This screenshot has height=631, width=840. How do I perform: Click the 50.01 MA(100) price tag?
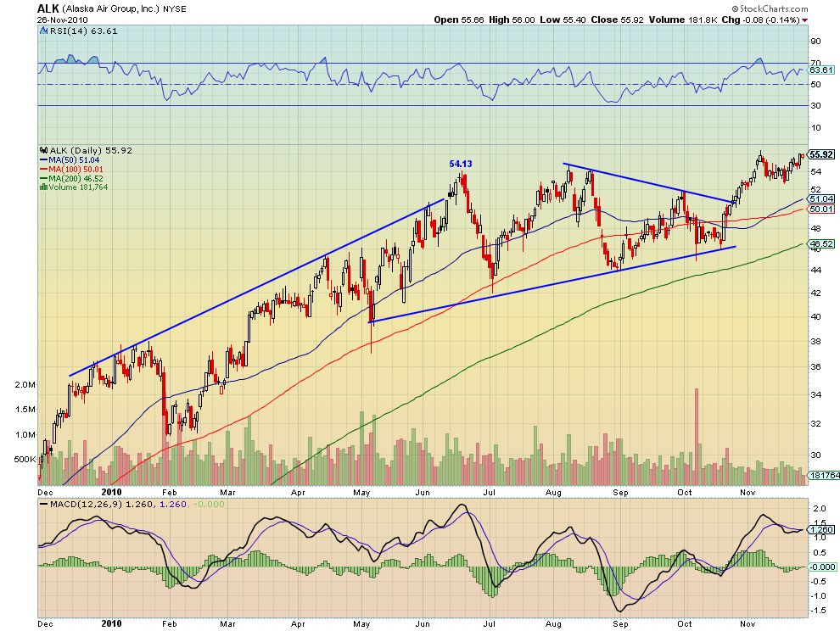pos(821,209)
